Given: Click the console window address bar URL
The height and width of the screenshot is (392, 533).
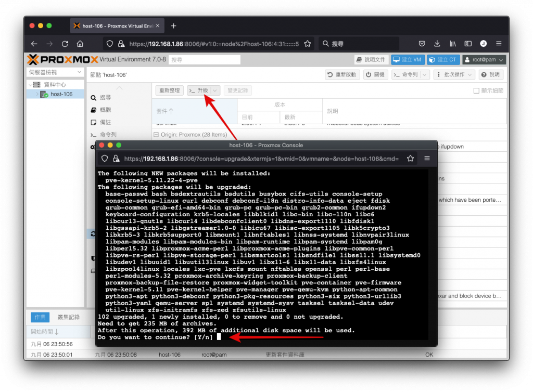Looking at the screenshot, I should tap(261, 159).
